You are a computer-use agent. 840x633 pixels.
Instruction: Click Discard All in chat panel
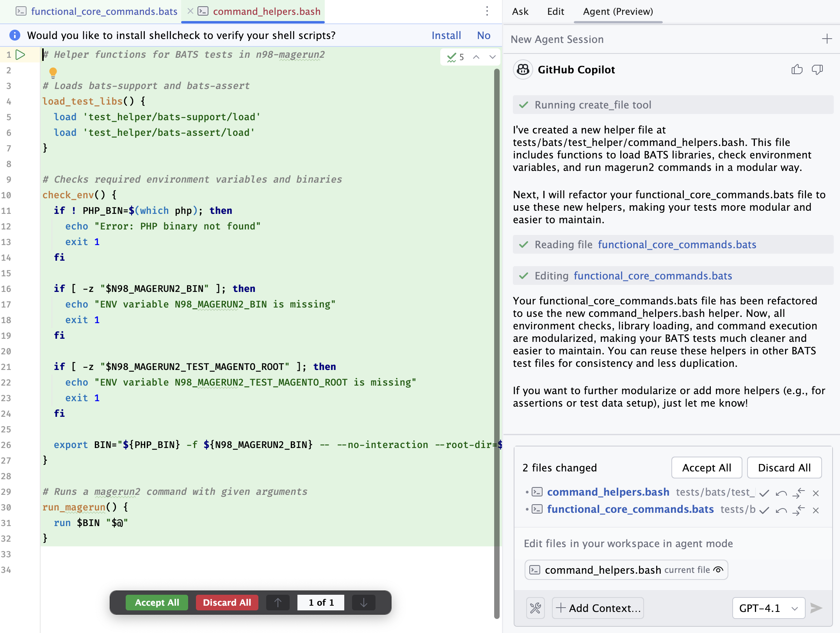pos(785,468)
